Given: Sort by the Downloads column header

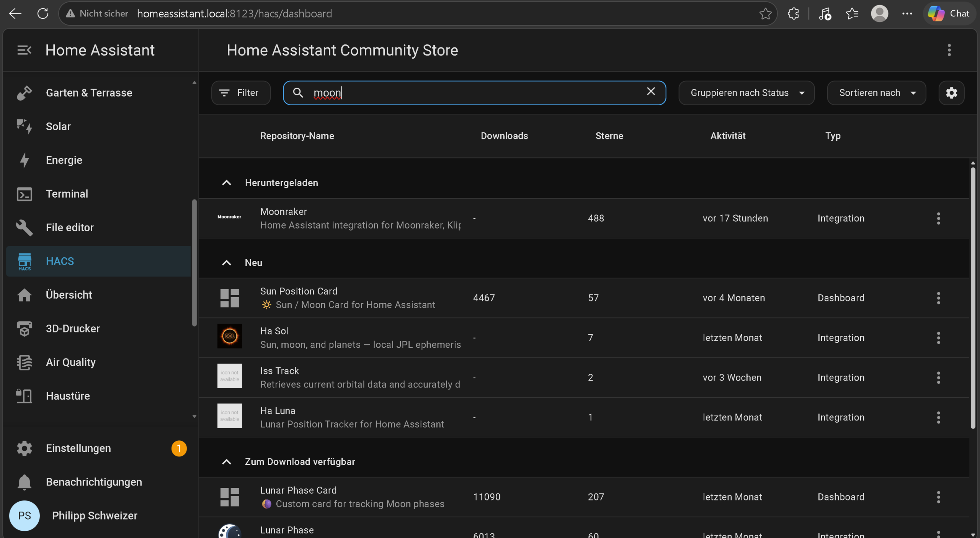Looking at the screenshot, I should click(504, 136).
